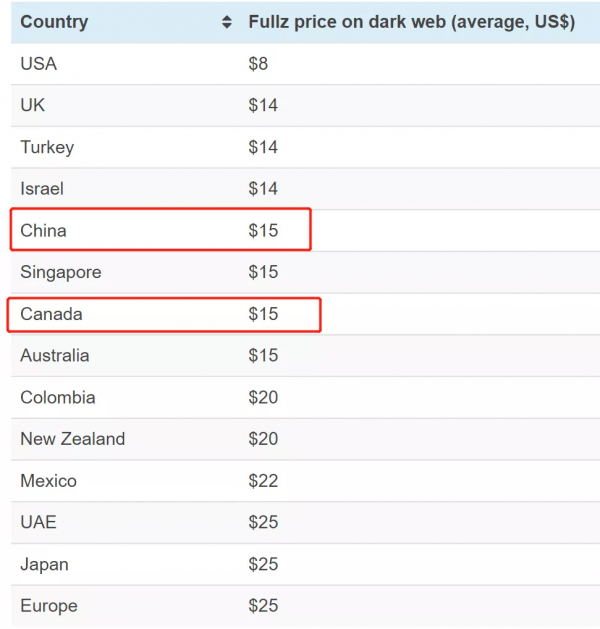Select the Singapore country cell
Image resolution: width=600 pixels, height=629 pixels.
click(x=61, y=272)
